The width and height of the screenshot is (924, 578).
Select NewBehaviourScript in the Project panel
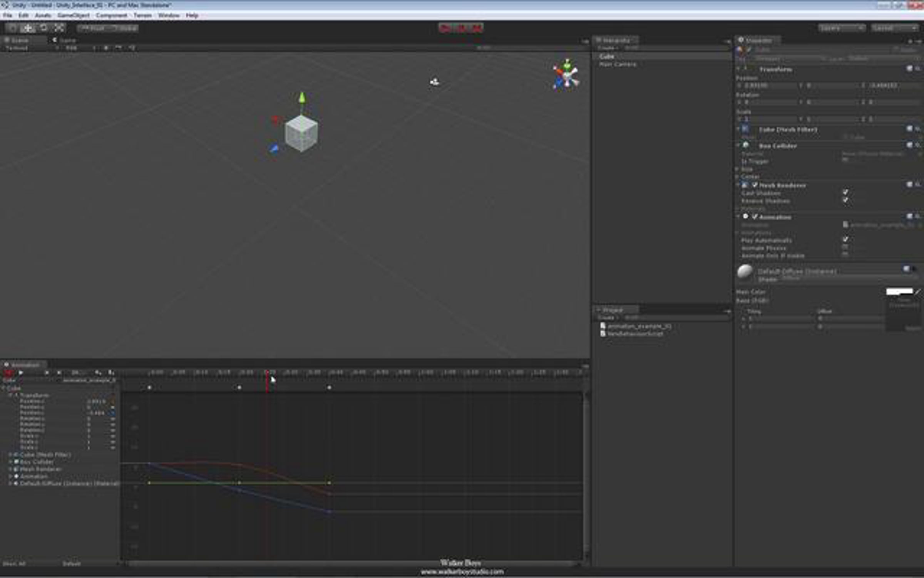click(x=635, y=334)
